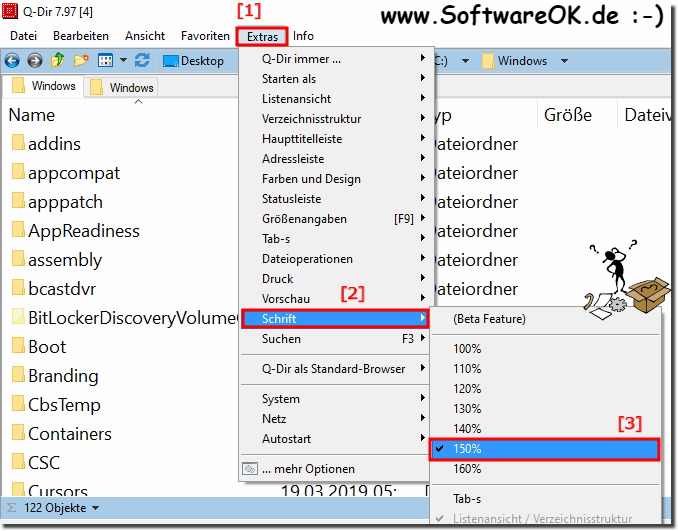Click the CSC folder icon
The image size is (678, 531).
[x=18, y=461]
